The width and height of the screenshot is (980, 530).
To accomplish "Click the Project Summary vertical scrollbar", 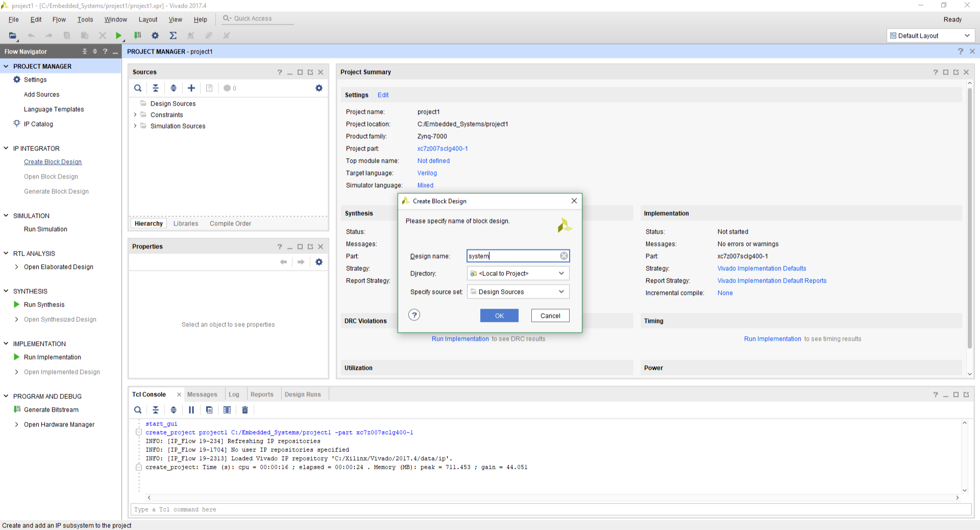I will click(970, 219).
